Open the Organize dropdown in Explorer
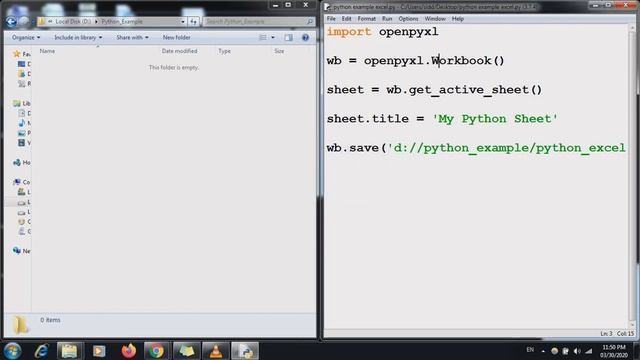This screenshot has width=640, height=360. click(x=26, y=38)
